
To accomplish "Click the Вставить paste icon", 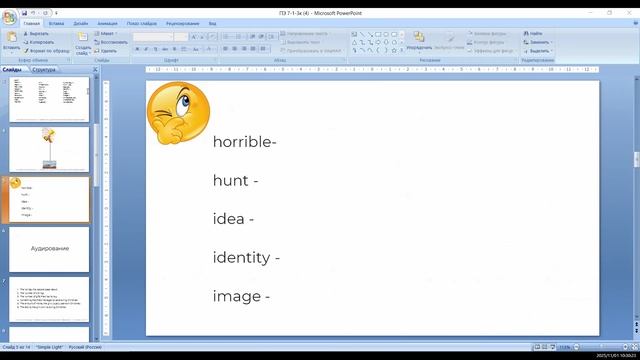I will point(12,38).
